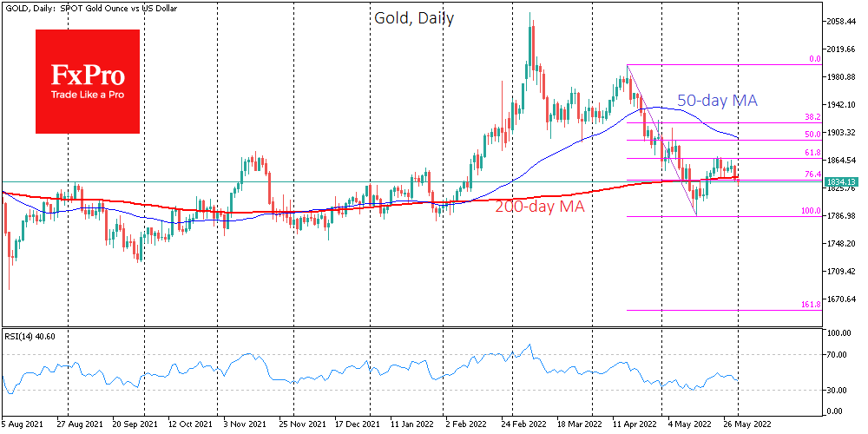Viewport: 868px width, 434px height.
Task: Click the Fibonacci 38.2 level label
Action: 812,117
